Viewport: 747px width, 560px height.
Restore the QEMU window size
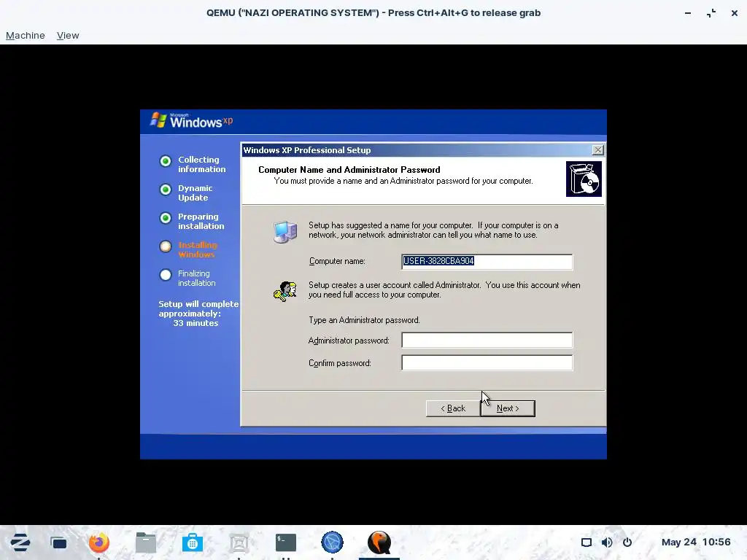pyautogui.click(x=711, y=13)
